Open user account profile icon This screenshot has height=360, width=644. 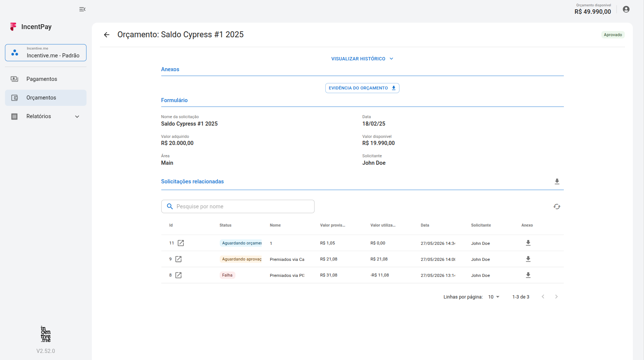[626, 9]
